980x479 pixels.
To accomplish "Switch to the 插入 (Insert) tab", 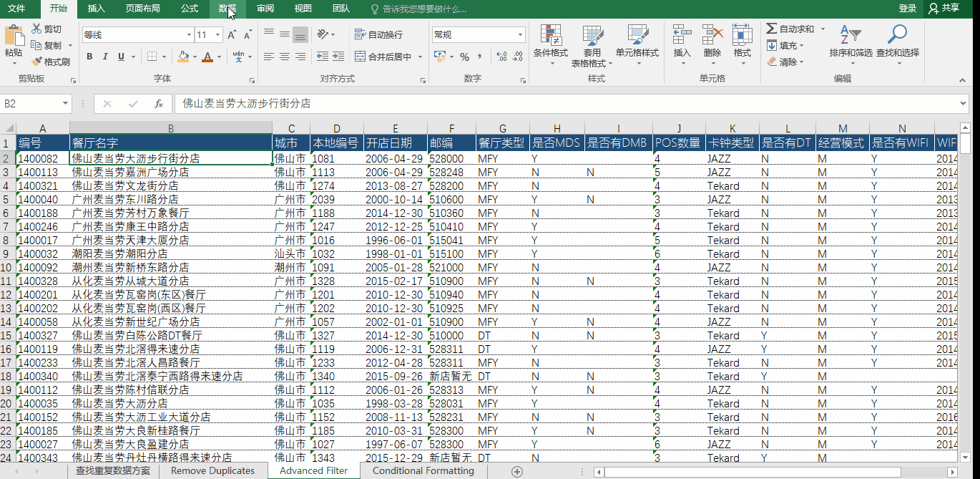I will (x=96, y=9).
